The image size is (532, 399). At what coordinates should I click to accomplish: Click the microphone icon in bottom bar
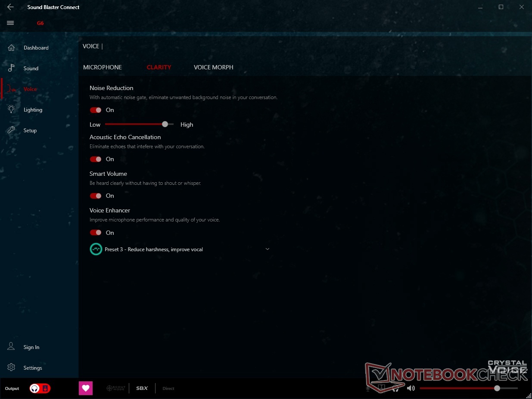pyautogui.click(x=368, y=388)
